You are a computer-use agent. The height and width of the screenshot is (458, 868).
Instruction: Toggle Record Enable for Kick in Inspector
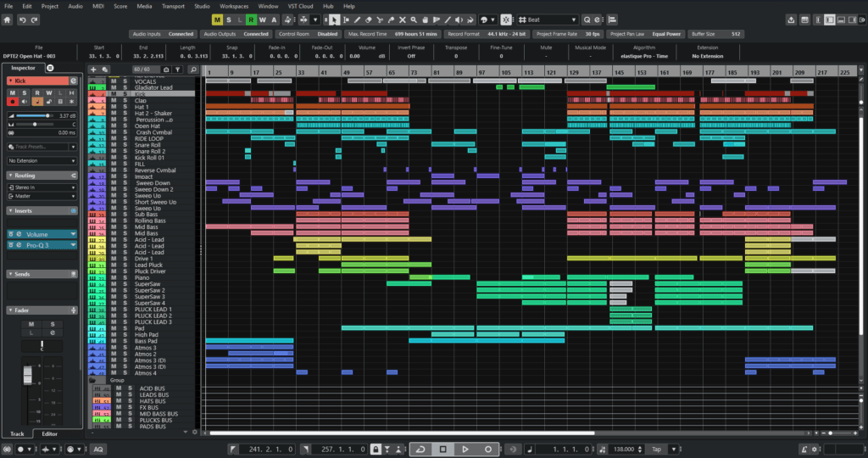tap(12, 102)
